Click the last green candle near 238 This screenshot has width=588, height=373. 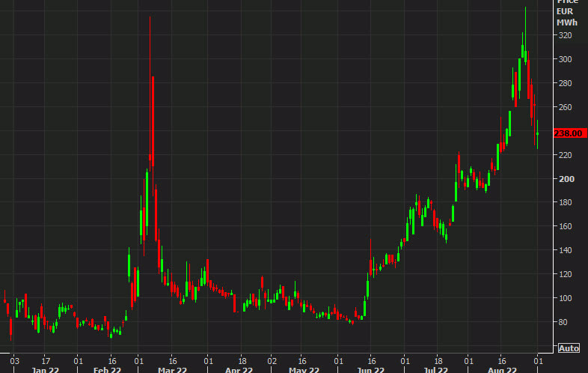click(x=537, y=134)
